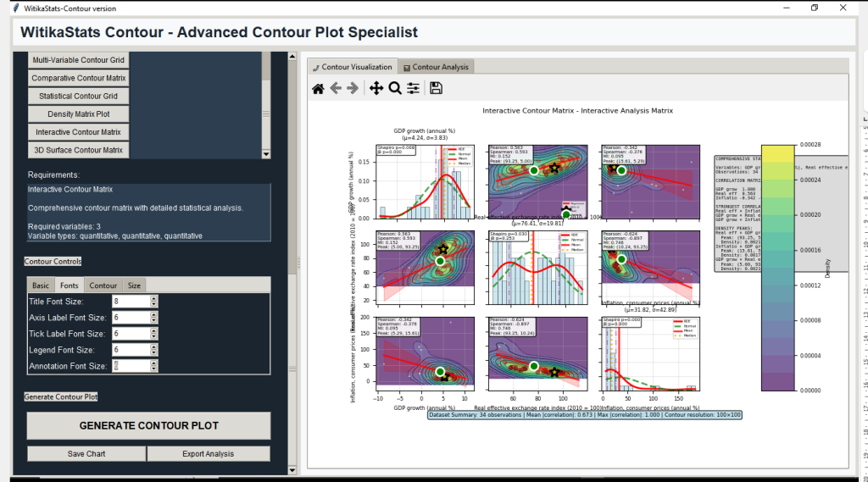The image size is (868, 482).
Task: Click the Density colorbar on the plot
Action: tap(778, 268)
